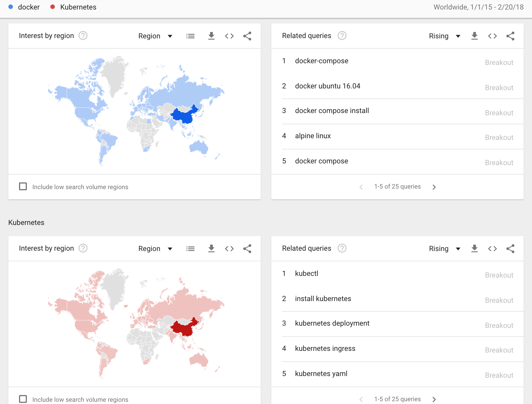Open the docker-compose related query
This screenshot has height=404, width=532.
(321, 61)
